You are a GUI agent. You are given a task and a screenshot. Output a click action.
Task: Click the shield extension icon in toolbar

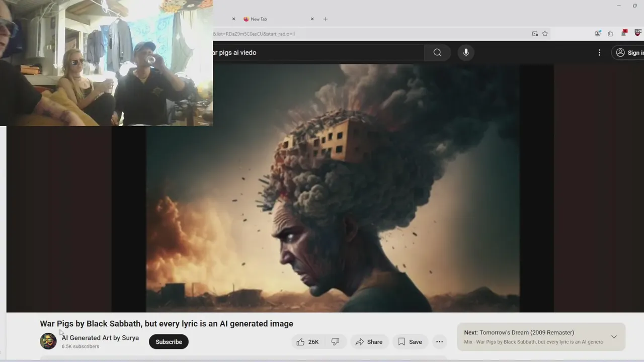point(637,33)
